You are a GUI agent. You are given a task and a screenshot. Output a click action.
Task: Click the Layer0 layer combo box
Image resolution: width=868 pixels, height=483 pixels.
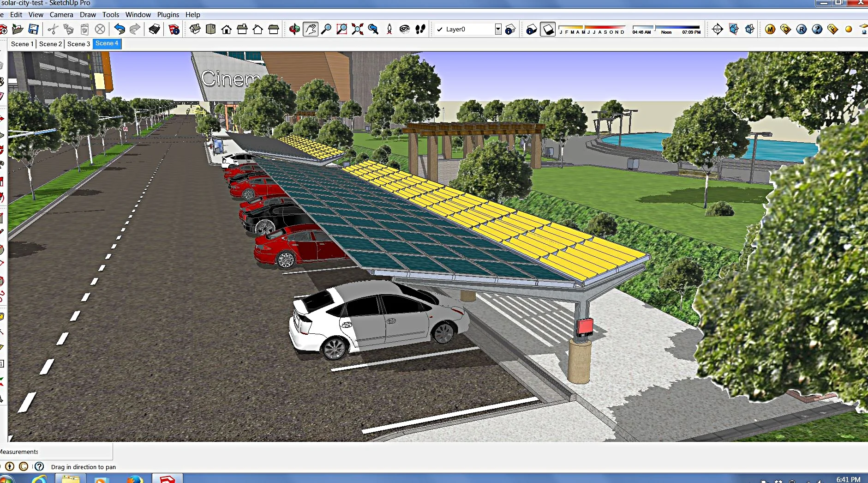pyautogui.click(x=468, y=29)
